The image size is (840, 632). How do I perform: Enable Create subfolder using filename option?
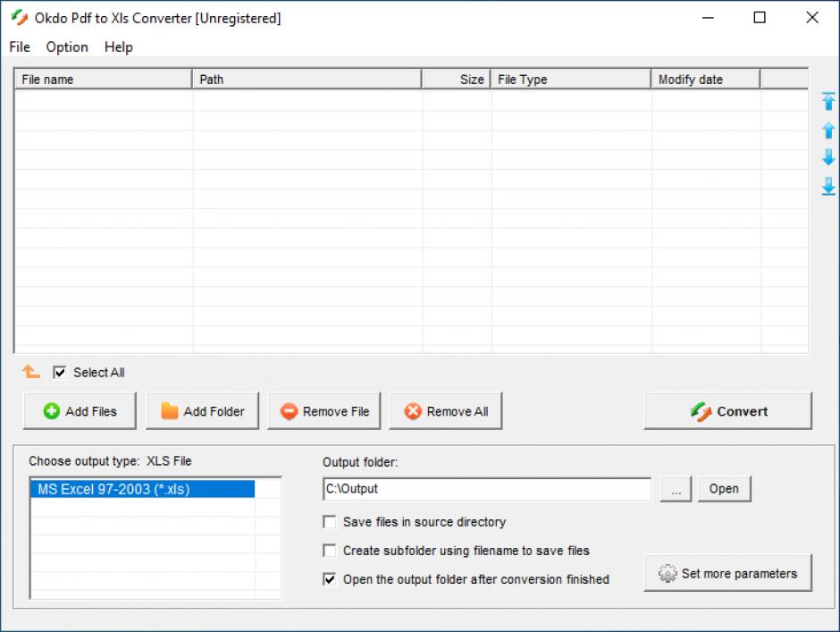click(330, 551)
